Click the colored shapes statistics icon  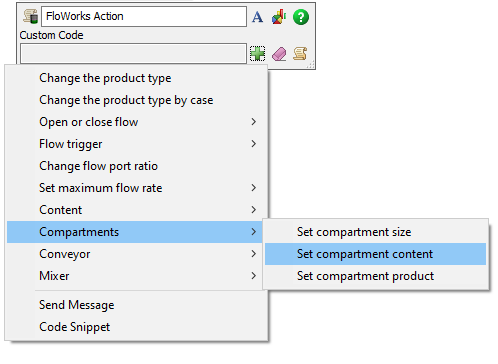click(x=279, y=16)
